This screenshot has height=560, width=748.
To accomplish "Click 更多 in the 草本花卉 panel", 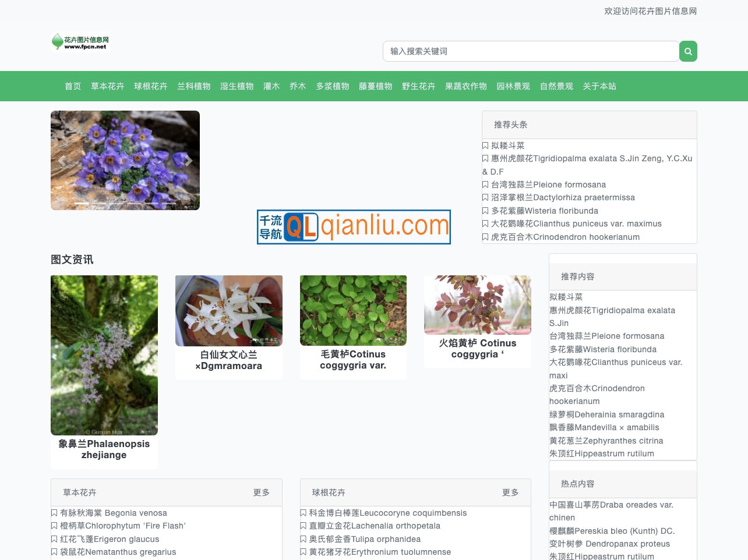I will [x=261, y=492].
